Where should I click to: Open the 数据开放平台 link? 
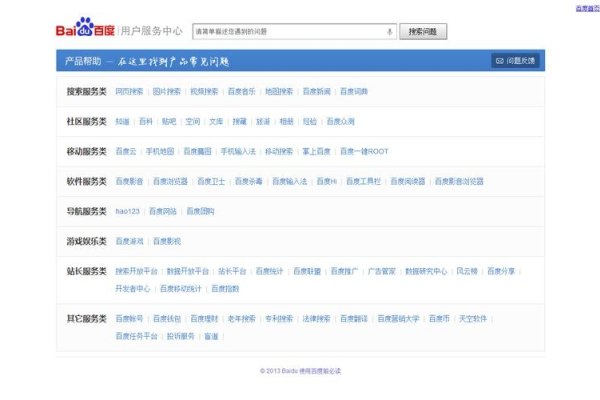click(x=188, y=271)
